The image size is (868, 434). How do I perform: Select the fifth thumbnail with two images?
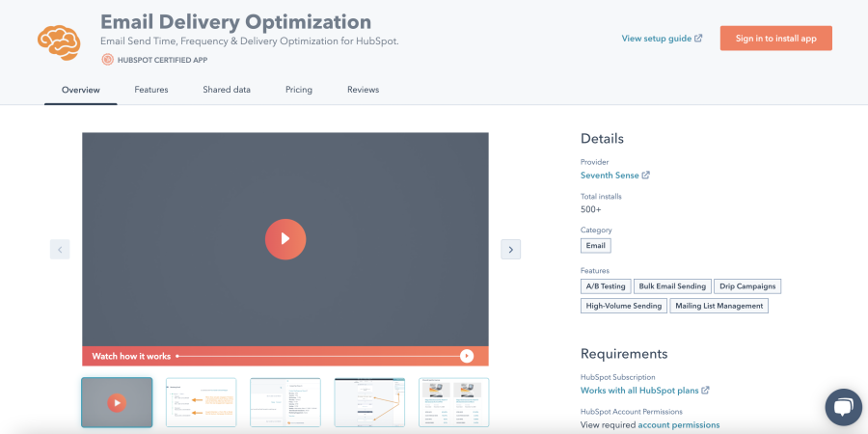pos(453,402)
